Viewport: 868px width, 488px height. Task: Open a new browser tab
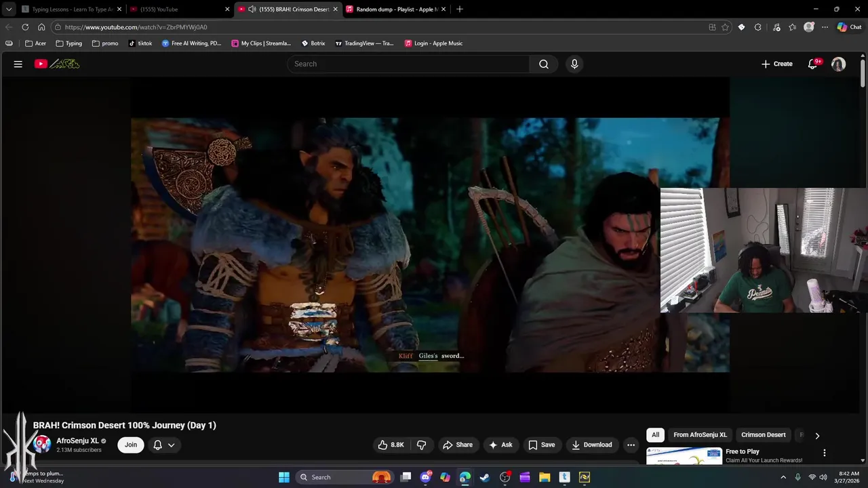460,9
